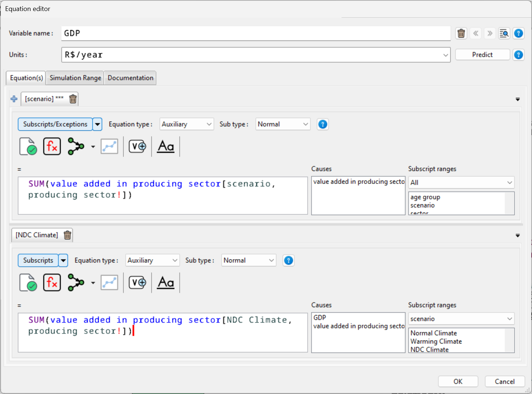
Task: Click the delete variable trash icon
Action: (x=461, y=33)
